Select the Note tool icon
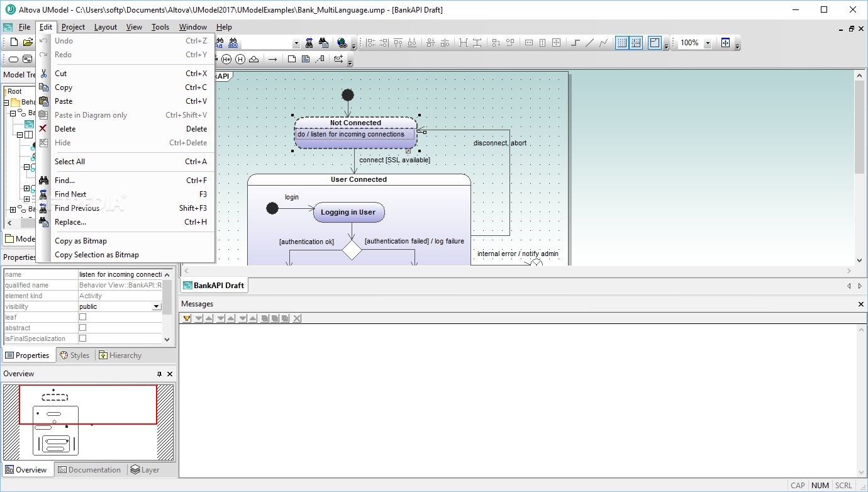868x492 pixels. point(292,59)
